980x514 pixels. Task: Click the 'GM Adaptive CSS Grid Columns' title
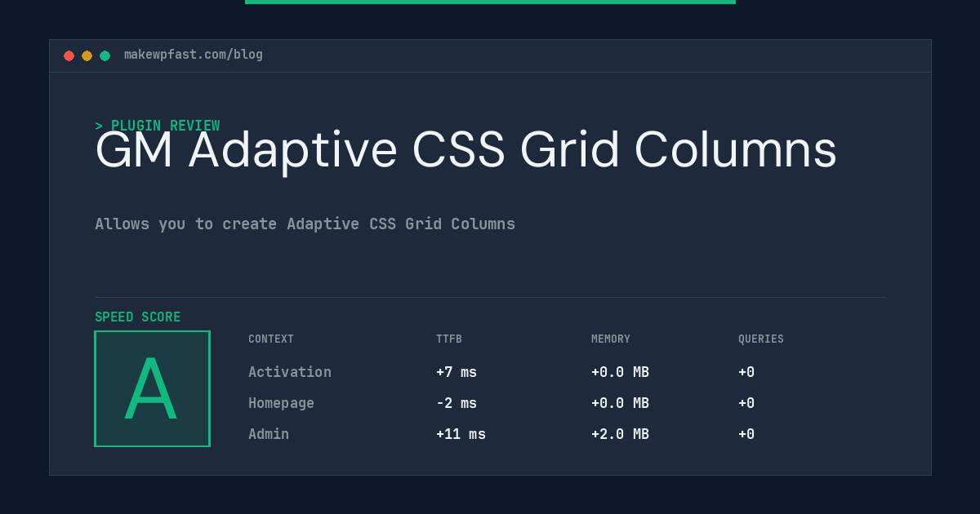click(465, 150)
